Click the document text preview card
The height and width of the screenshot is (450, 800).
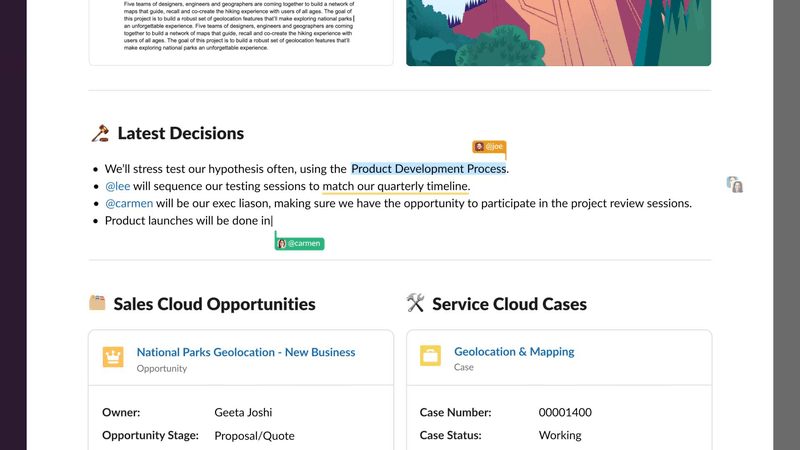241,33
